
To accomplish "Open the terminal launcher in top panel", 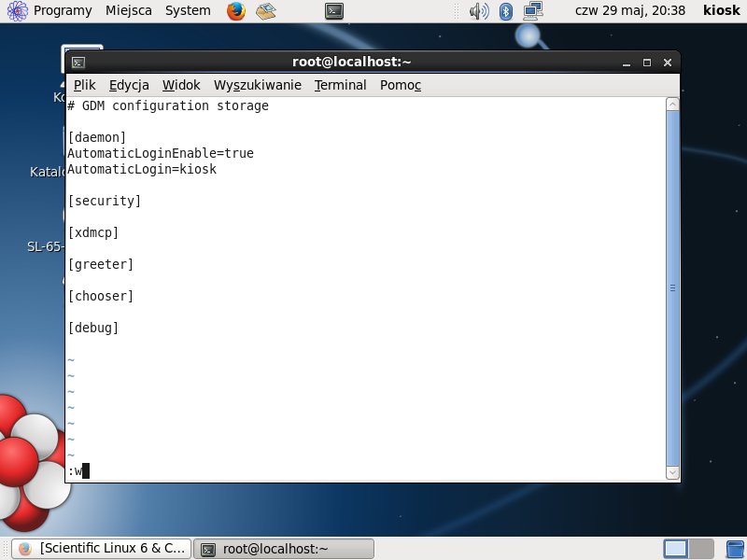I will (333, 11).
